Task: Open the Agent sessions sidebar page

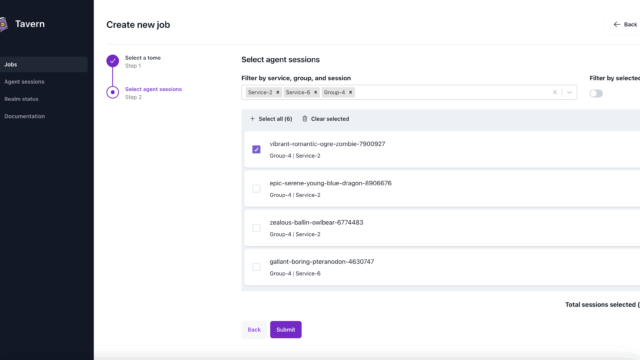Action: (24, 82)
